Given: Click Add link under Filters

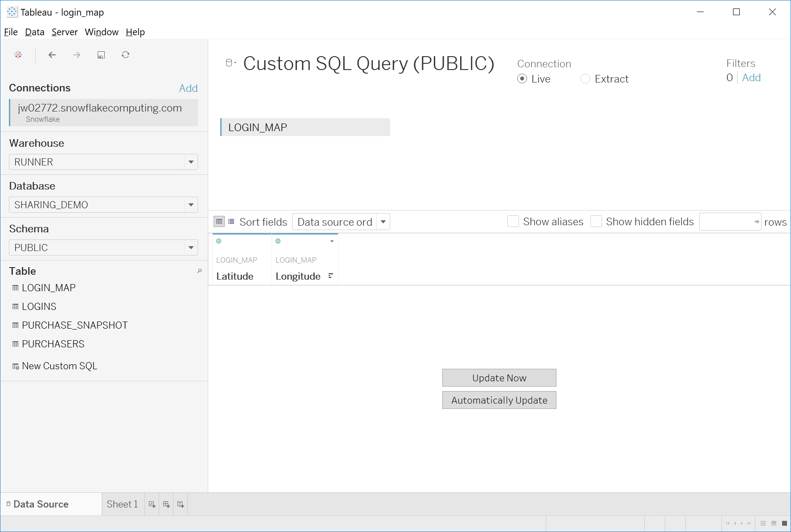Looking at the screenshot, I should (x=751, y=78).
